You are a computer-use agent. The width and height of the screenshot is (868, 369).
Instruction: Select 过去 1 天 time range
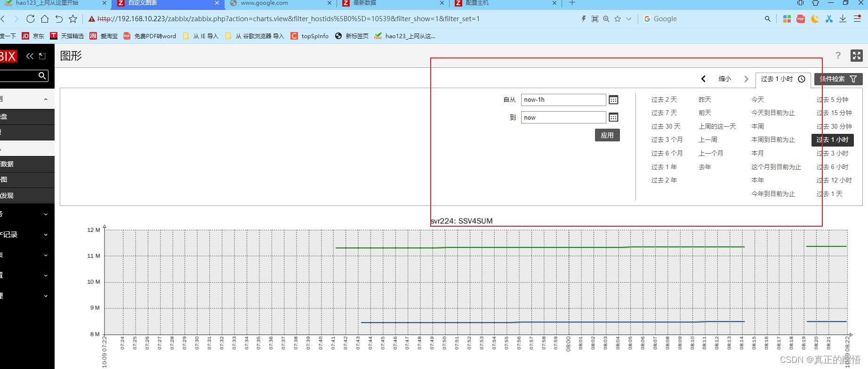[x=830, y=194]
